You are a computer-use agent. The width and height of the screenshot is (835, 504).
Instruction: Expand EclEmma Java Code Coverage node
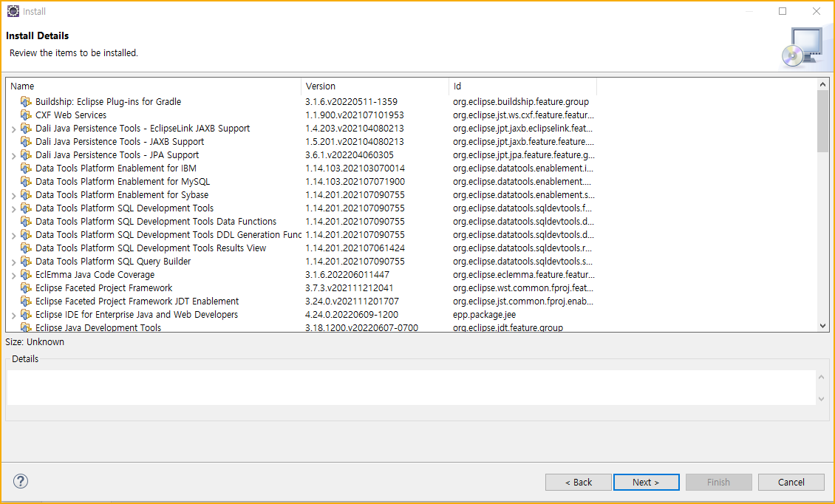click(x=14, y=276)
